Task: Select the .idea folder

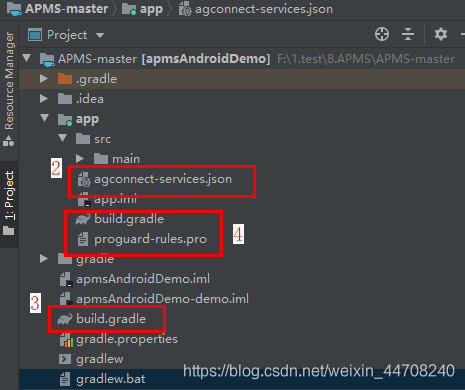Action: (x=242, y=99)
